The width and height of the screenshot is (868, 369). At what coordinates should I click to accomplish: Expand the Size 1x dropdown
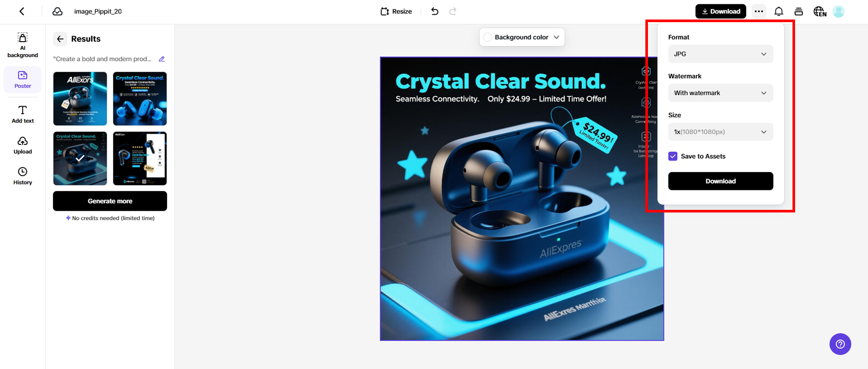tap(720, 132)
